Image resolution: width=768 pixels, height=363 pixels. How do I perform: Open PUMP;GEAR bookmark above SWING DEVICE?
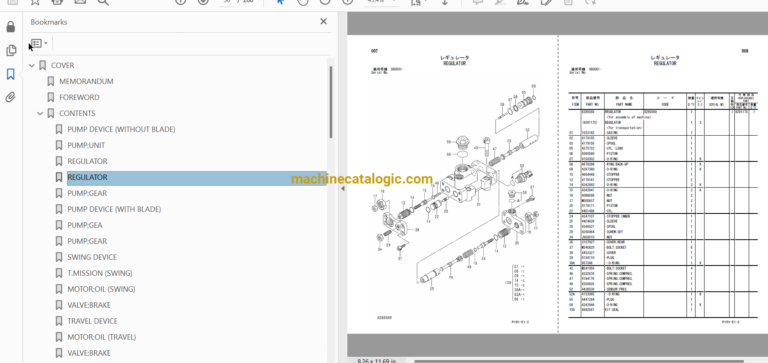point(87,241)
